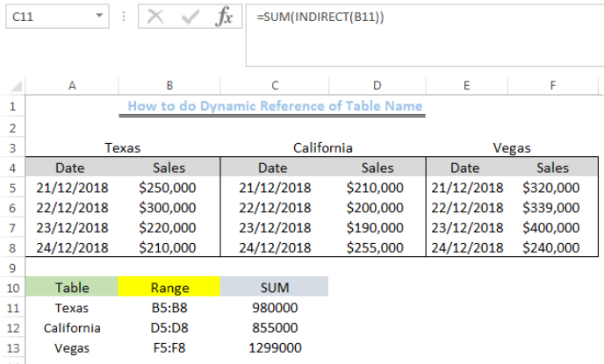Image resolution: width=604 pixels, height=364 pixels.
Task: Select column F header
Action: point(553,85)
